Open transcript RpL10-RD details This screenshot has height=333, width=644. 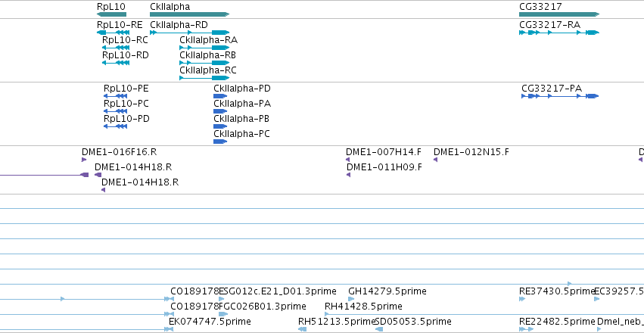pos(116,63)
